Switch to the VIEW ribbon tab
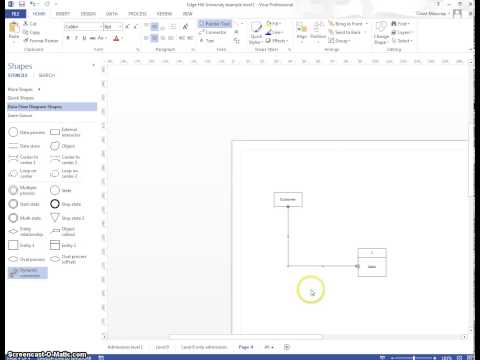The image size is (480, 360). (x=187, y=14)
